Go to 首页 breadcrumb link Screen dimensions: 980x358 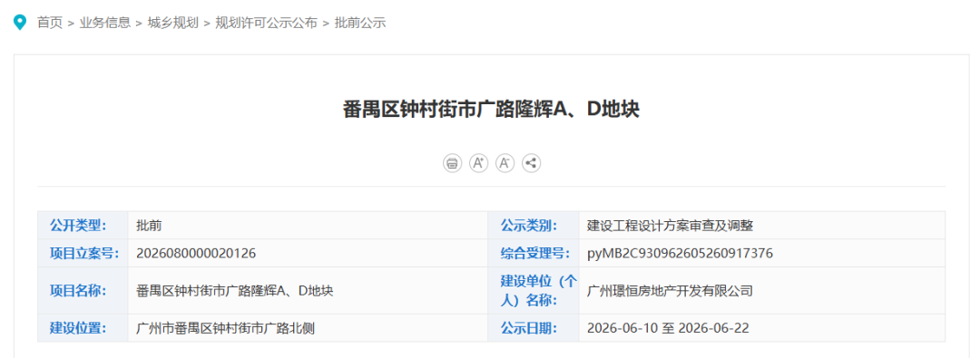click(x=50, y=24)
